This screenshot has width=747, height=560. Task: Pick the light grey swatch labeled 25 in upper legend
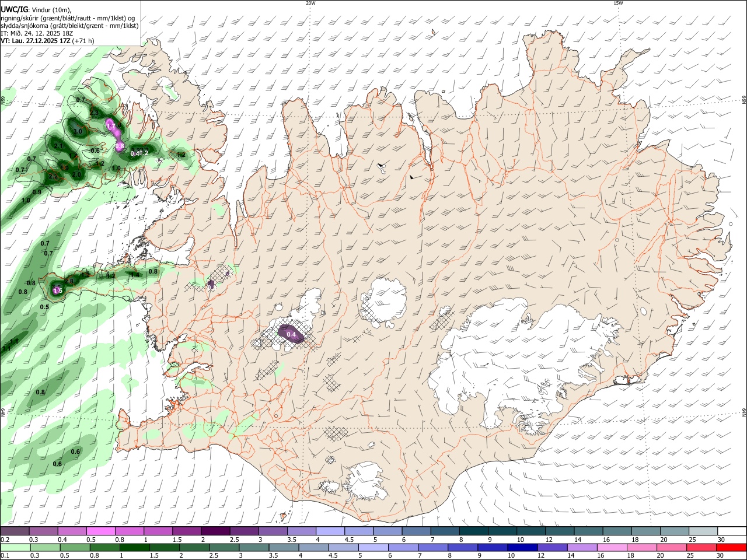click(703, 531)
